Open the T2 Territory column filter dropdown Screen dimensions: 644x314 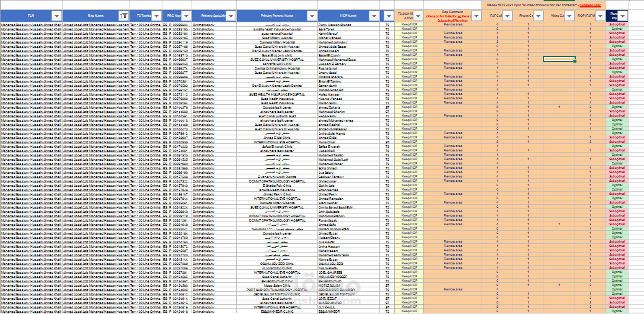click(x=156, y=16)
